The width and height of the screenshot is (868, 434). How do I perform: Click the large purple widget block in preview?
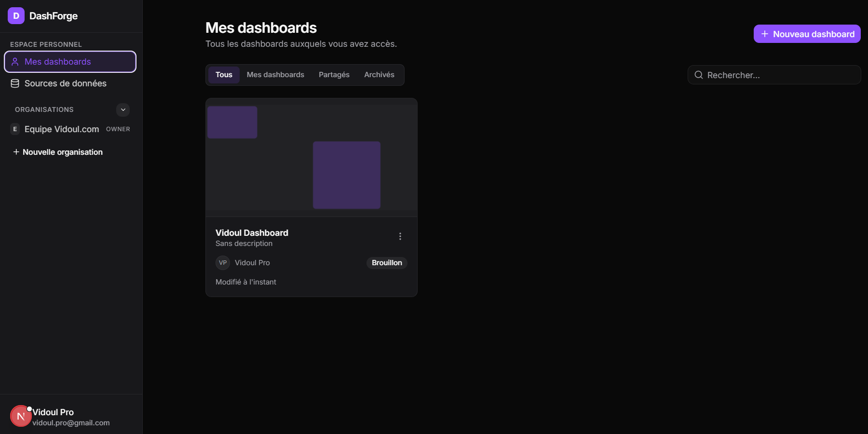347,175
